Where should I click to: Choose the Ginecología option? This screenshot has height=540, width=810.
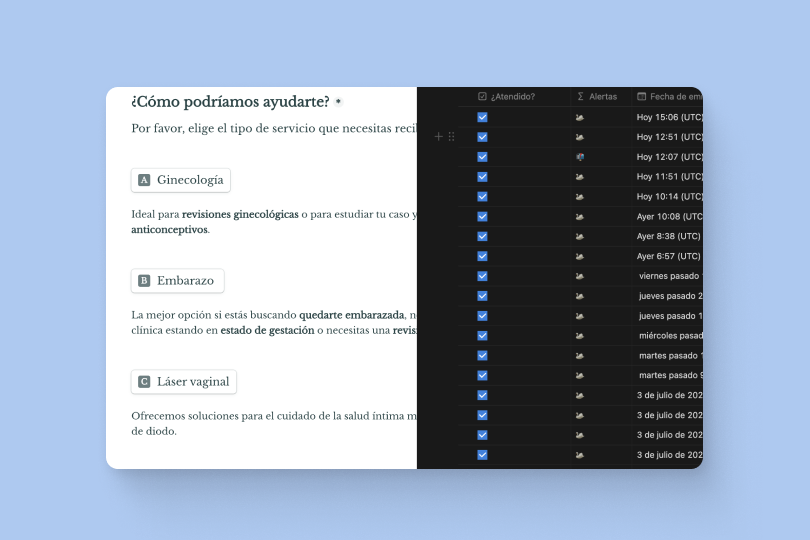click(x=181, y=180)
